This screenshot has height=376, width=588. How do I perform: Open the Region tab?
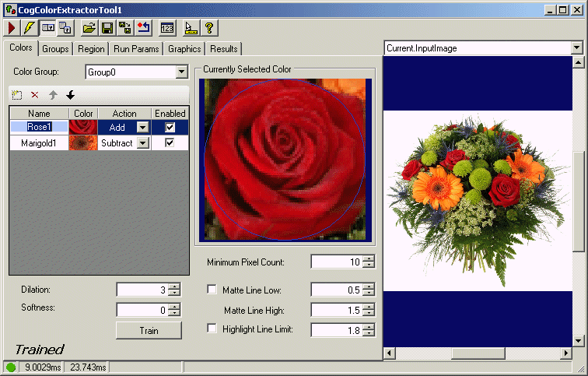coord(91,48)
